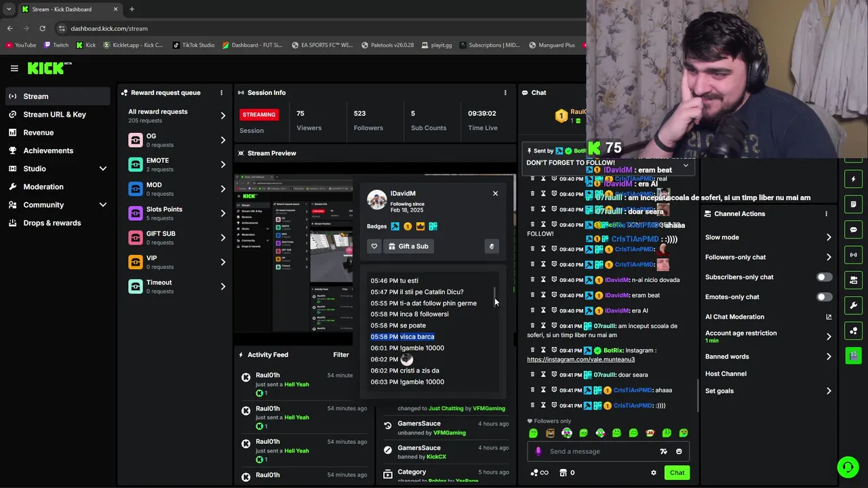Select Stream in the sidebar

[x=58, y=96]
